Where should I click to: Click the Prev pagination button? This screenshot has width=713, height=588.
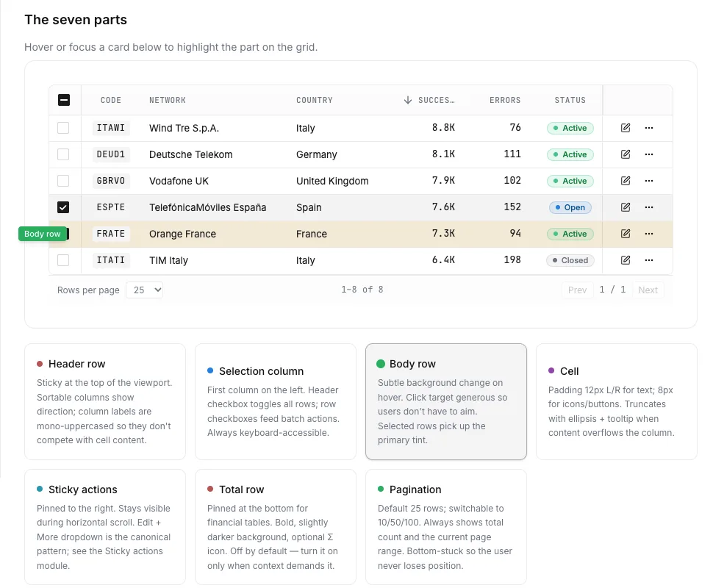pyautogui.click(x=578, y=290)
